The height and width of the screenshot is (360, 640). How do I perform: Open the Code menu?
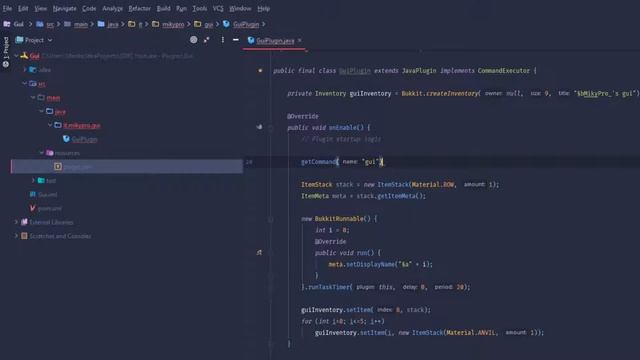pyautogui.click(x=89, y=8)
